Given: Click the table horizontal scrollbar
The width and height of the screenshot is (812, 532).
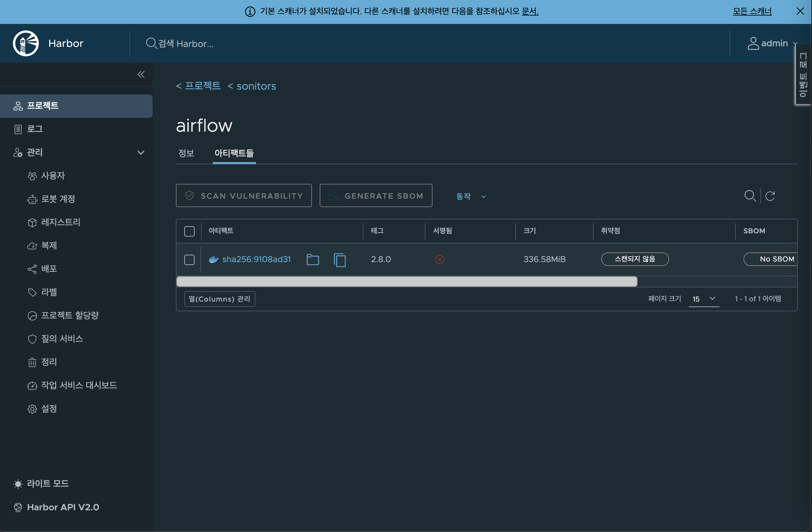Looking at the screenshot, I should tap(406, 282).
